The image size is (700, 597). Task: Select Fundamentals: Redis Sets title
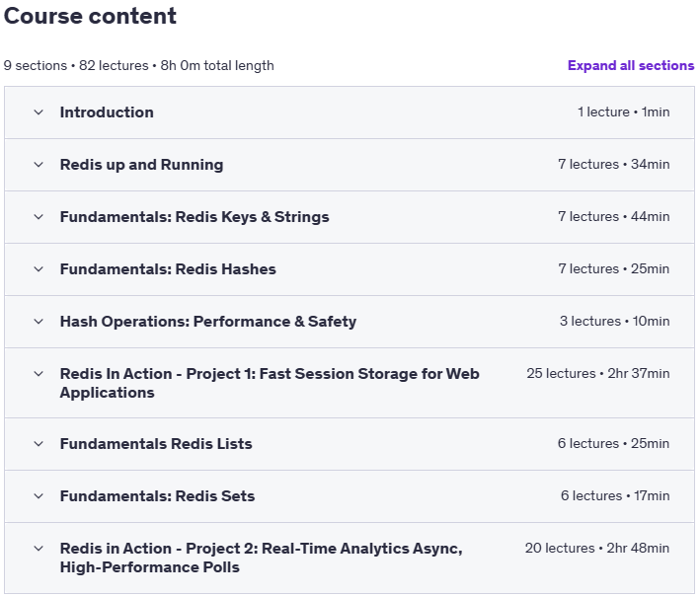157,496
